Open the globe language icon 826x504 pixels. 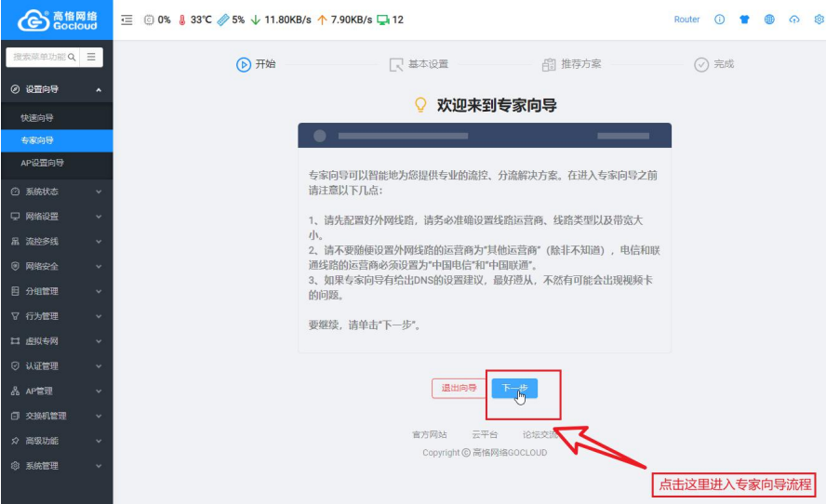pyautogui.click(x=769, y=20)
